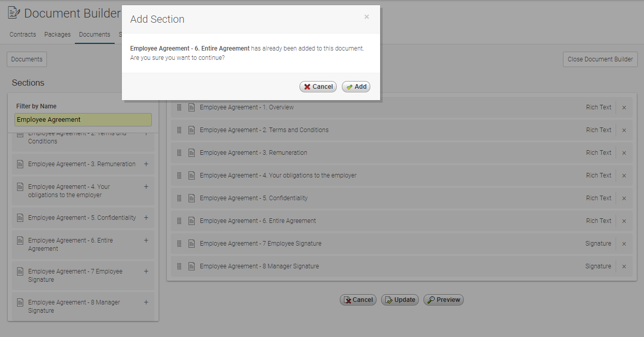Cancel the Add Section dialog
This screenshot has width=644, height=337.
coord(318,87)
